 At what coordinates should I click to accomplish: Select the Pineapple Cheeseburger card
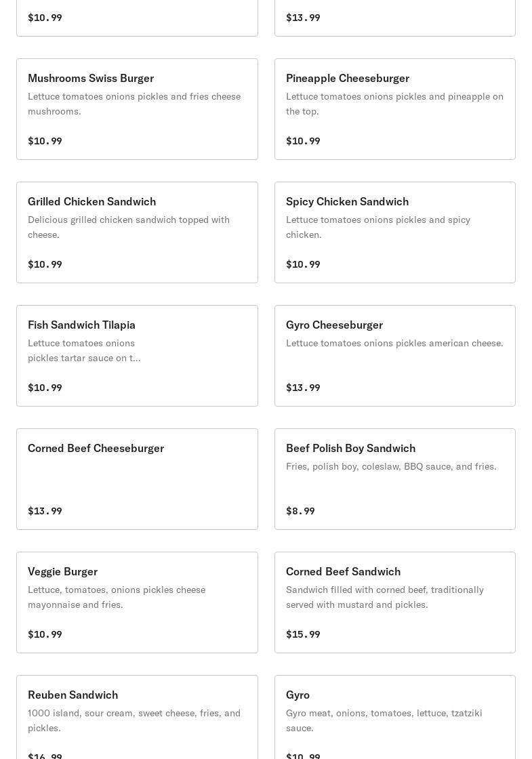[x=395, y=109]
